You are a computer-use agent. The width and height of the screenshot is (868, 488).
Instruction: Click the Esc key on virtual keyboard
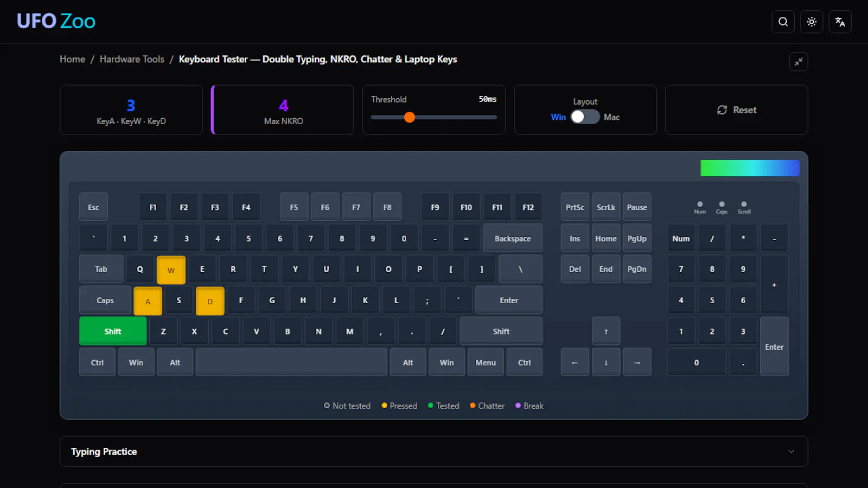point(93,207)
